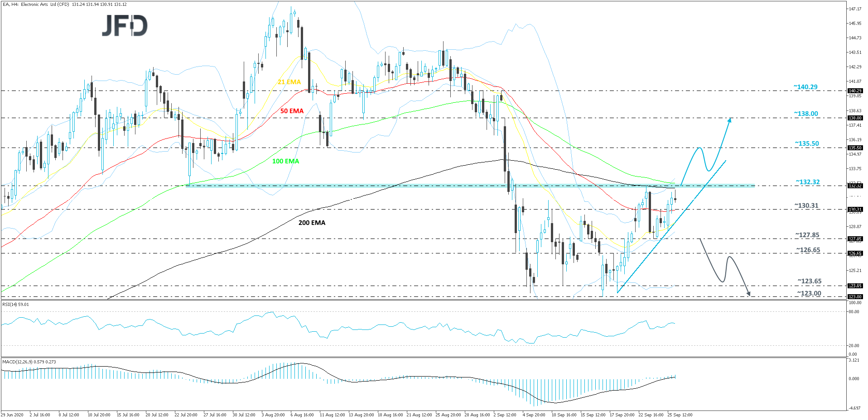Click the '~123.65' level label
The image size is (868, 420).
click(809, 281)
